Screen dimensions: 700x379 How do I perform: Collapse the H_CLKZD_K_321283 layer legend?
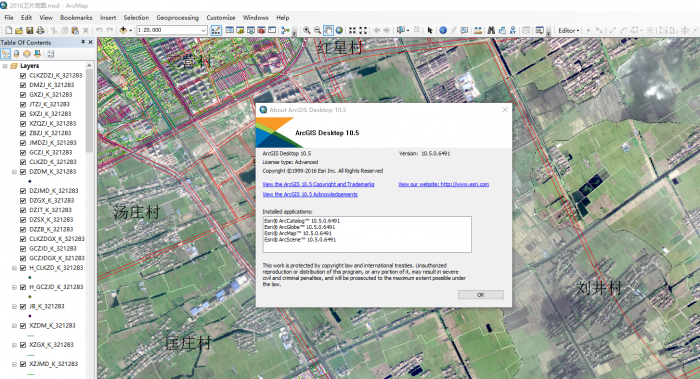(x=14, y=268)
